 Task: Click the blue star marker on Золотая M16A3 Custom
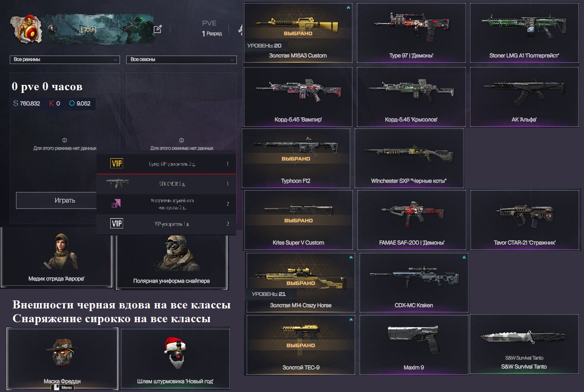pos(348,8)
